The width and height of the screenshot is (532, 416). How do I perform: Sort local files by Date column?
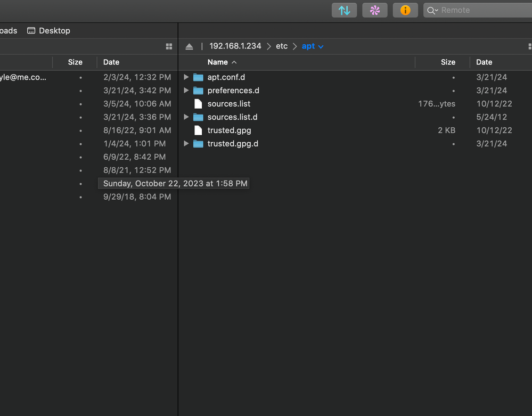pyautogui.click(x=111, y=62)
